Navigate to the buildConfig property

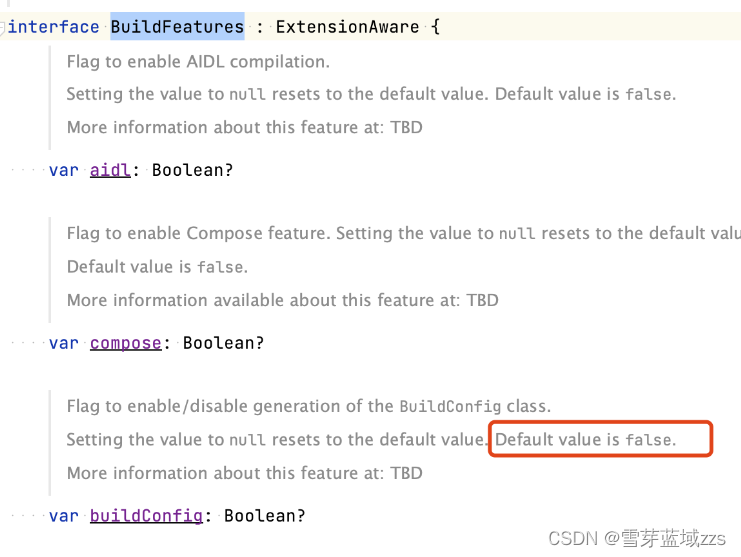(x=146, y=516)
